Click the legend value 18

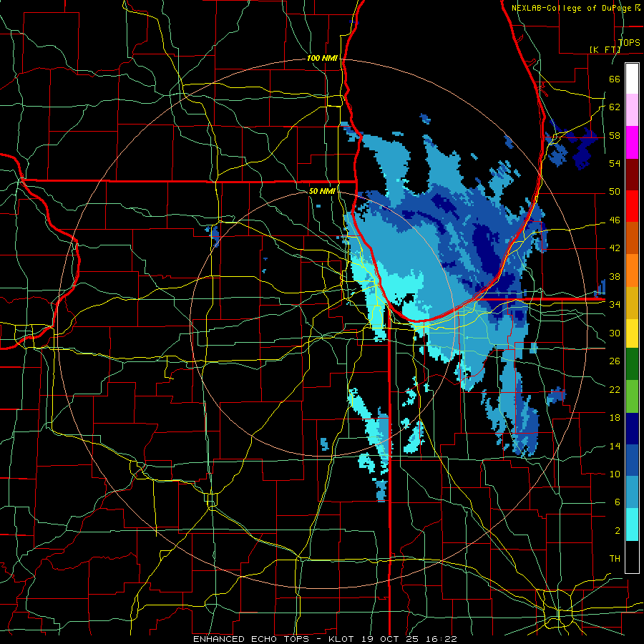click(615, 418)
